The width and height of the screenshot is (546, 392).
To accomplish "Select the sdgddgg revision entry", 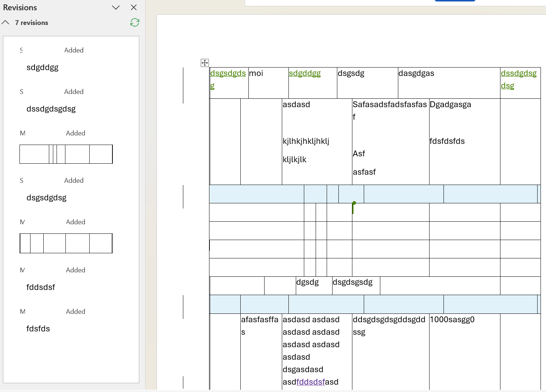I will point(42,67).
